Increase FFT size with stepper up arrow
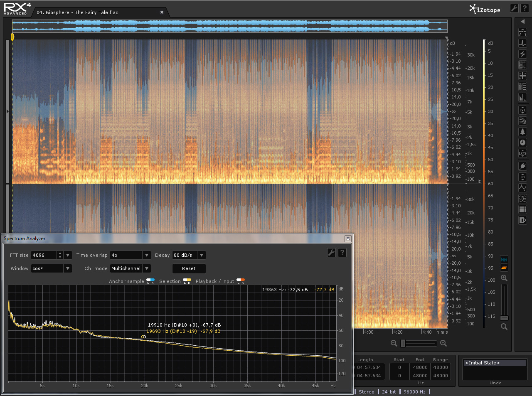Viewport: 532px width, 396px height. 60,253
